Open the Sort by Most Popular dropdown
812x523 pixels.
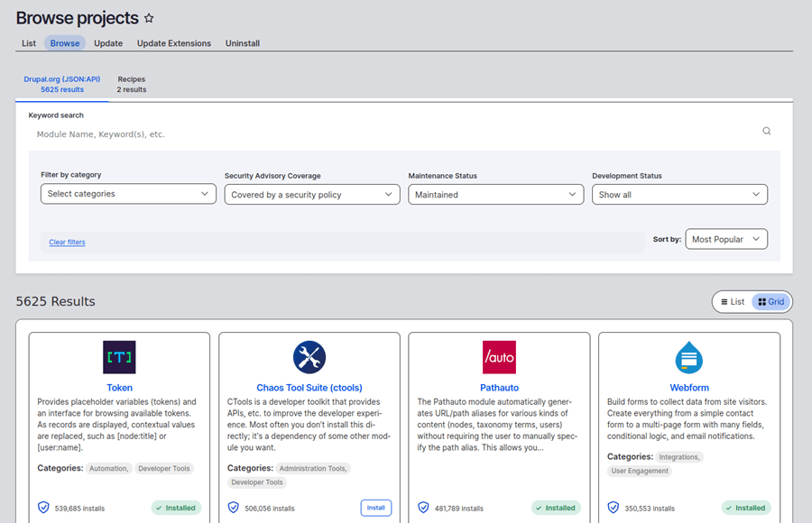tap(726, 239)
